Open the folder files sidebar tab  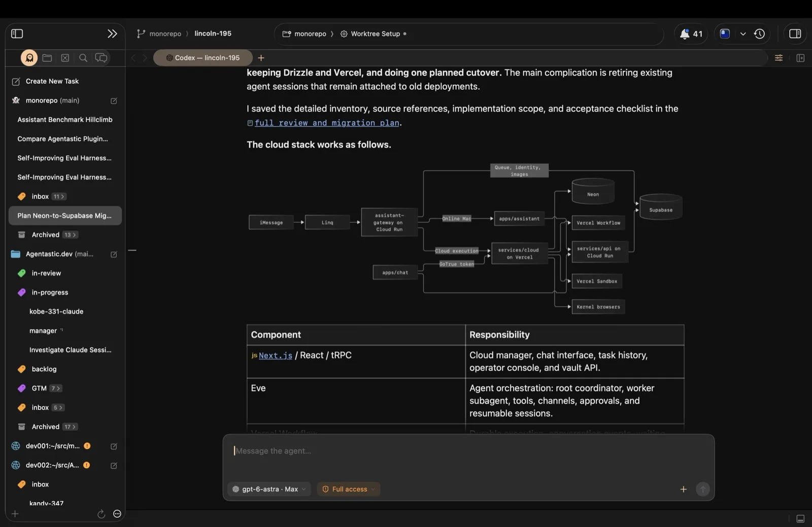(x=47, y=58)
